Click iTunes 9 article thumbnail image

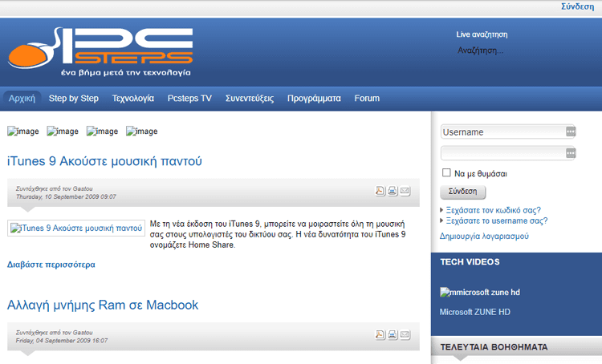[x=76, y=228]
